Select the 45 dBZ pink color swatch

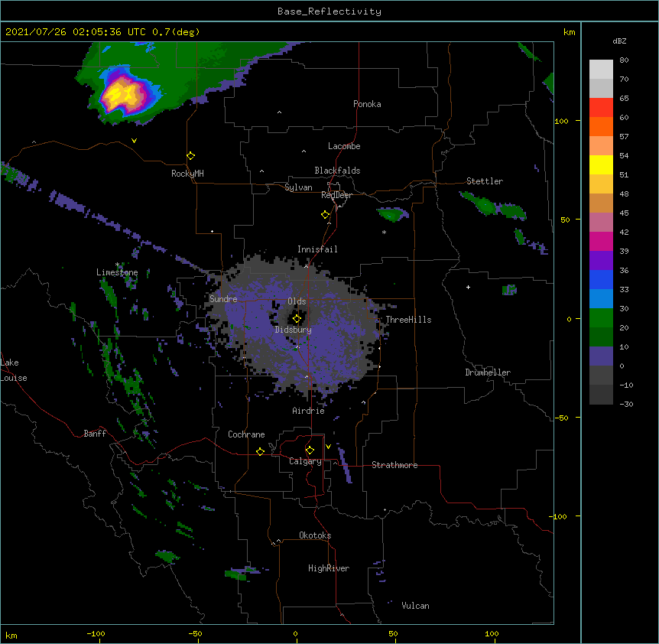tap(601, 222)
